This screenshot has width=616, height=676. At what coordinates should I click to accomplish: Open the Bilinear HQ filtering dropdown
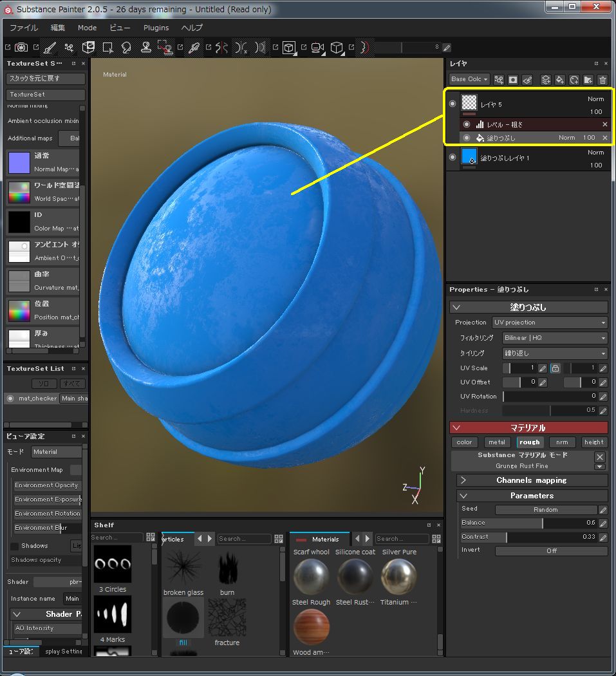(x=554, y=337)
